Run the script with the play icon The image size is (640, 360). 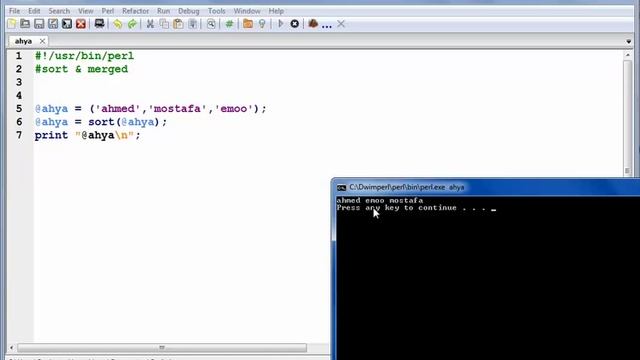click(x=280, y=24)
